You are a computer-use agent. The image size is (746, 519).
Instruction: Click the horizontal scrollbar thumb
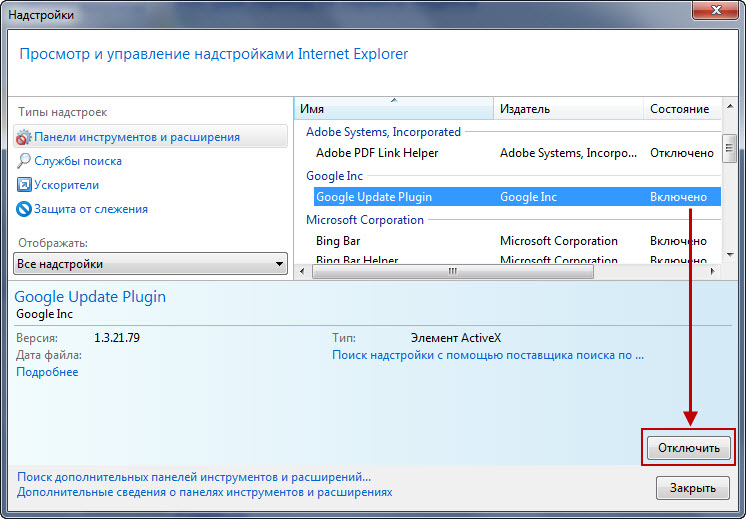click(x=452, y=271)
